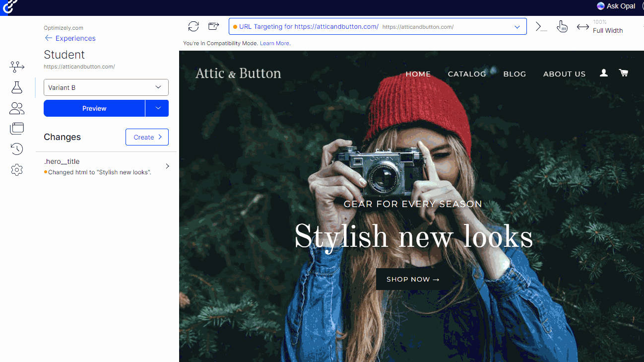
Task: Open the Preview button dropdown arrow
Action: [x=157, y=108]
